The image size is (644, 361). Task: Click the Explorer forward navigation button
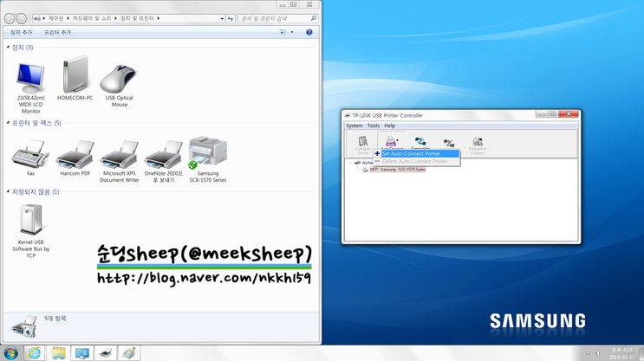click(22, 18)
